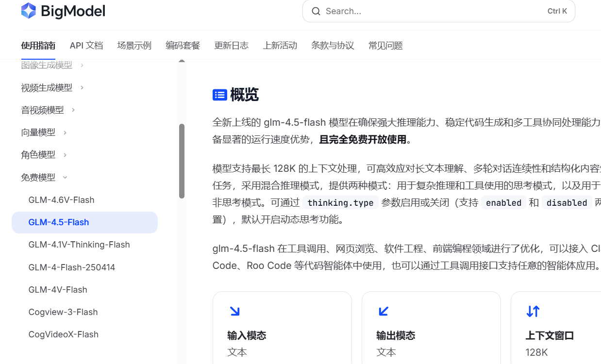Click the BigModel logo icon
This screenshot has height=364, width=601.
(x=29, y=11)
